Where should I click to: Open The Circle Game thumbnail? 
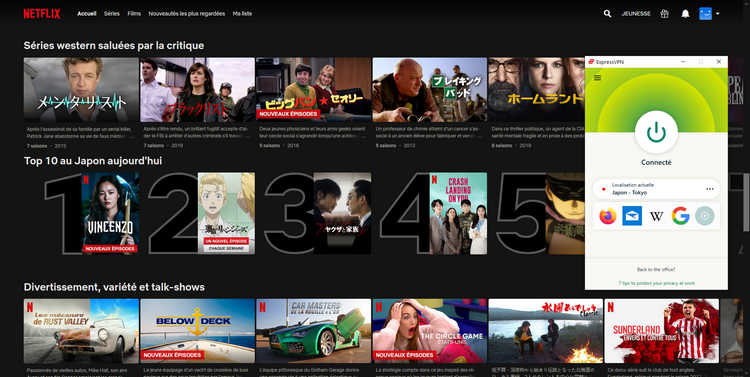coord(430,331)
